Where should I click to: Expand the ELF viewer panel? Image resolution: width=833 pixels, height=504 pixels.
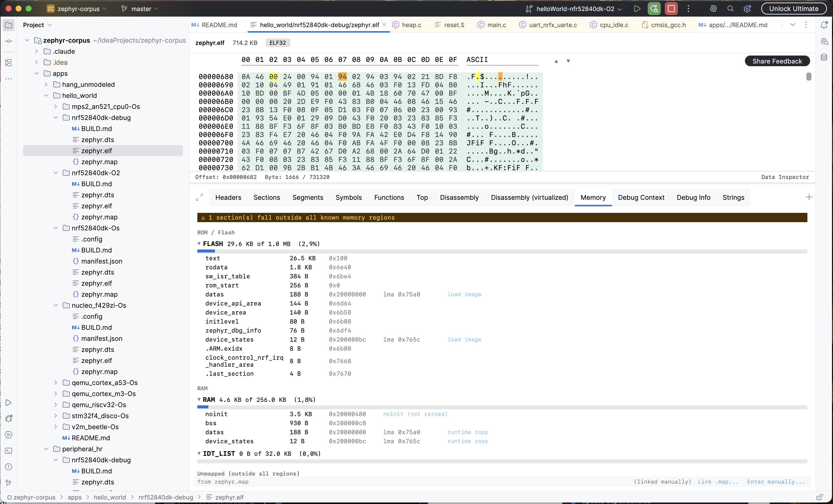199,198
